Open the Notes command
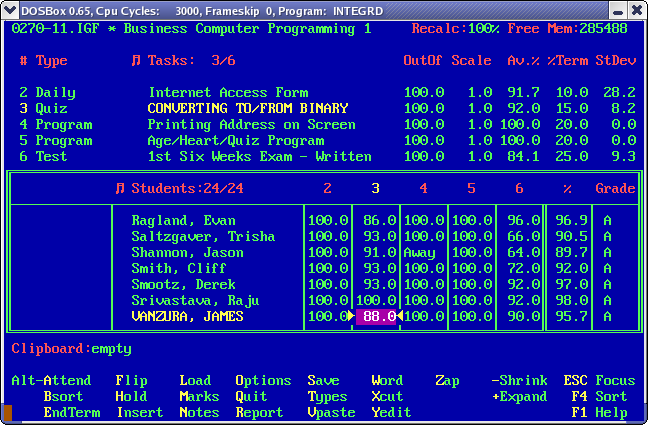Image resolution: width=648 pixels, height=425 pixels. 199,413
